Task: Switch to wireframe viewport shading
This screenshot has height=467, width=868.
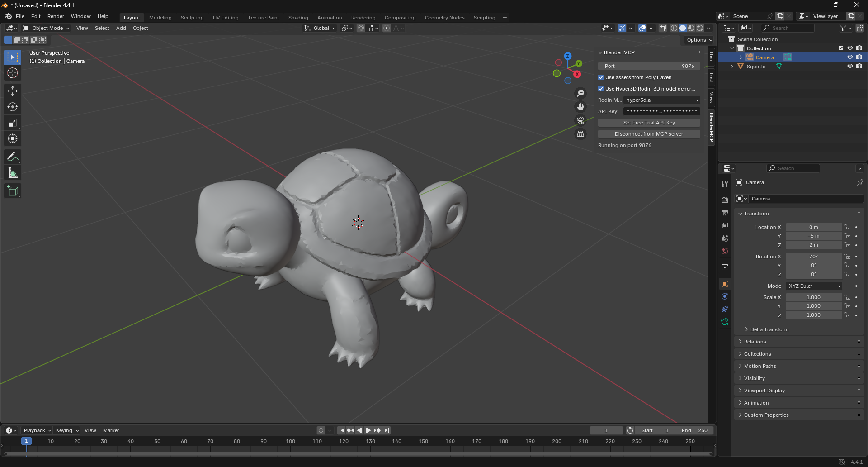Action: [674, 28]
